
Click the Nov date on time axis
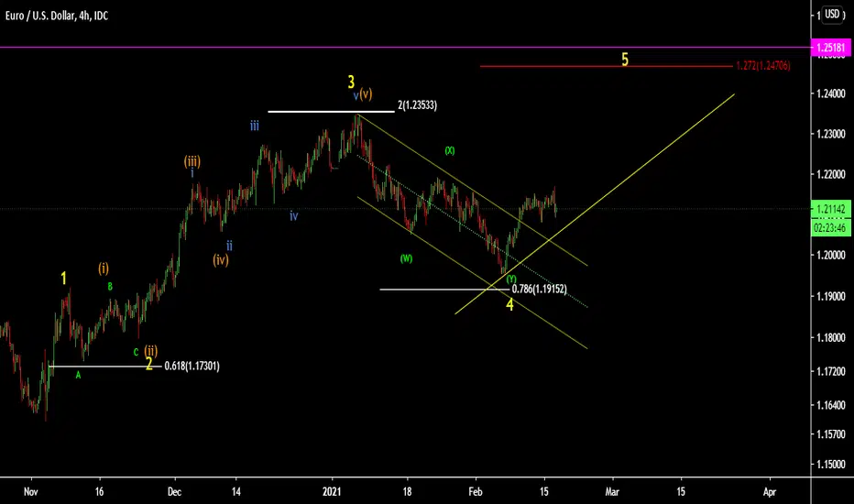click(31, 491)
